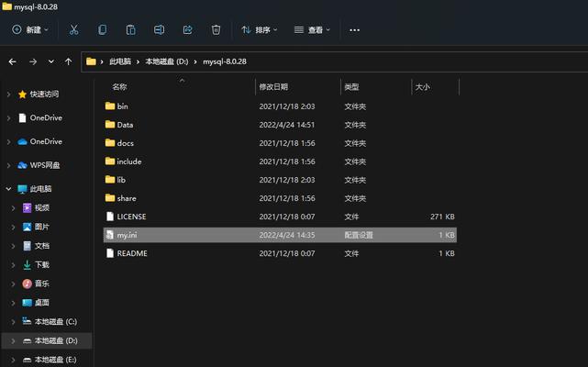588x367 pixels.
Task: Open the three-dot more options menu
Action: pos(354,30)
